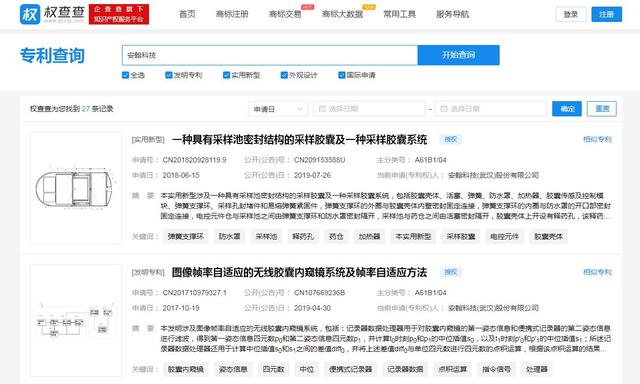Click the 便携式记录器 keyword tag

tap(351, 369)
